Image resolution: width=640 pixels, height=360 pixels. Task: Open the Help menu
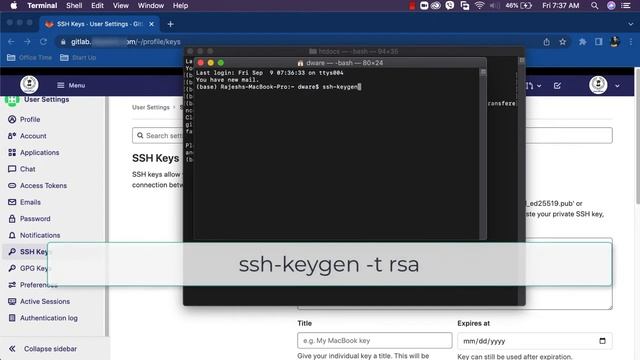coord(180,5)
